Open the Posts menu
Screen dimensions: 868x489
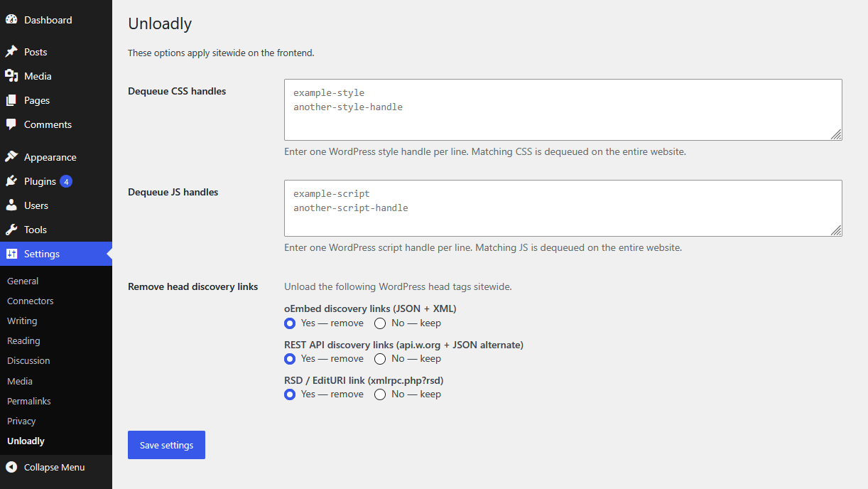pyautogui.click(x=56, y=52)
